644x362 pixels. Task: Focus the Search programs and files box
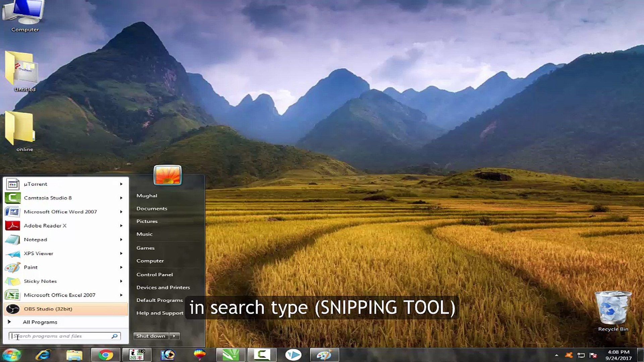tap(64, 336)
